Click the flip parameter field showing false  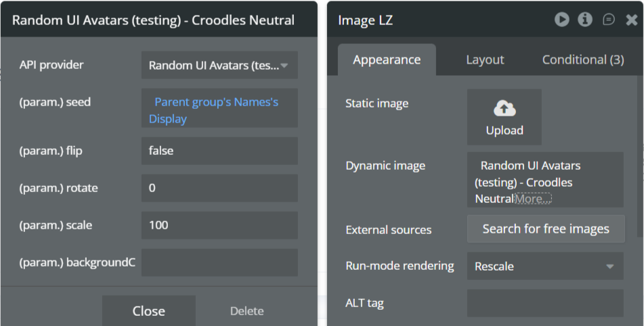(219, 151)
